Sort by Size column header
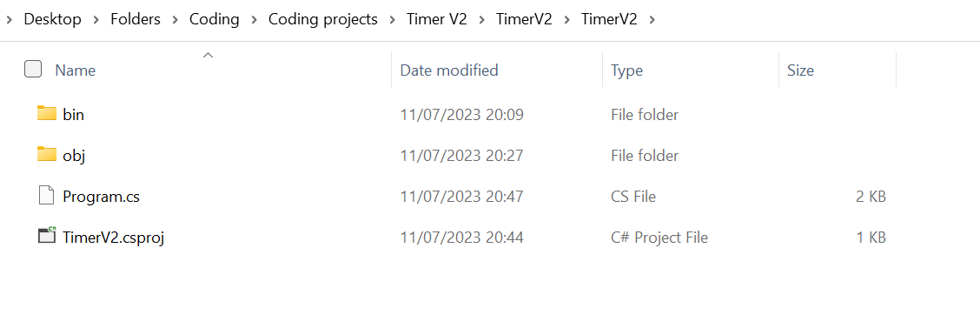The image size is (980, 315). coord(800,70)
